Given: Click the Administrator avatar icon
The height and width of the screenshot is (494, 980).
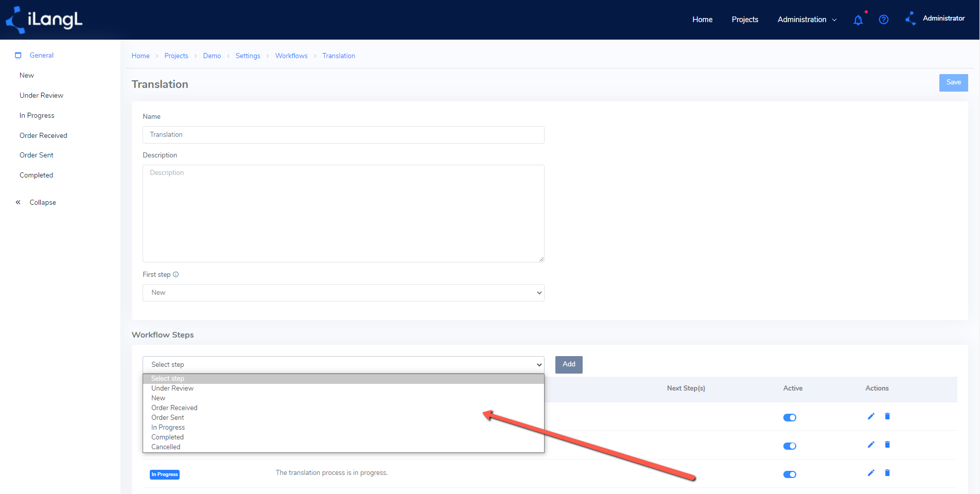Looking at the screenshot, I should click(x=911, y=19).
